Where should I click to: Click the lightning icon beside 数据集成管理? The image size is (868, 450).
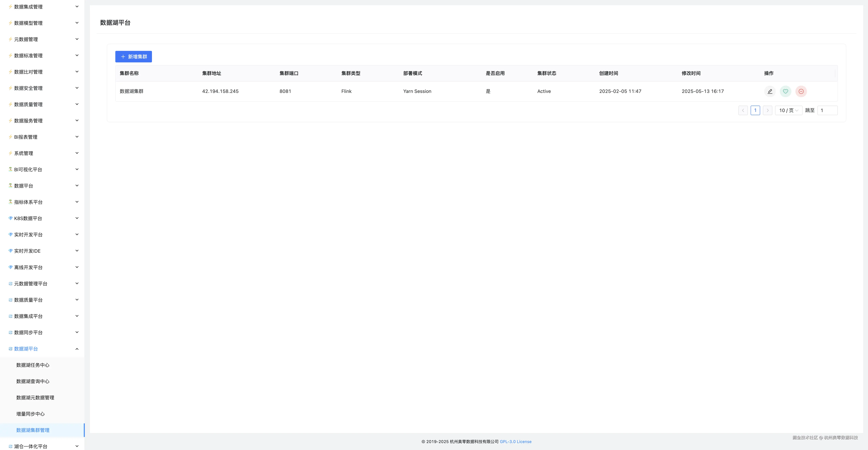[x=11, y=7]
